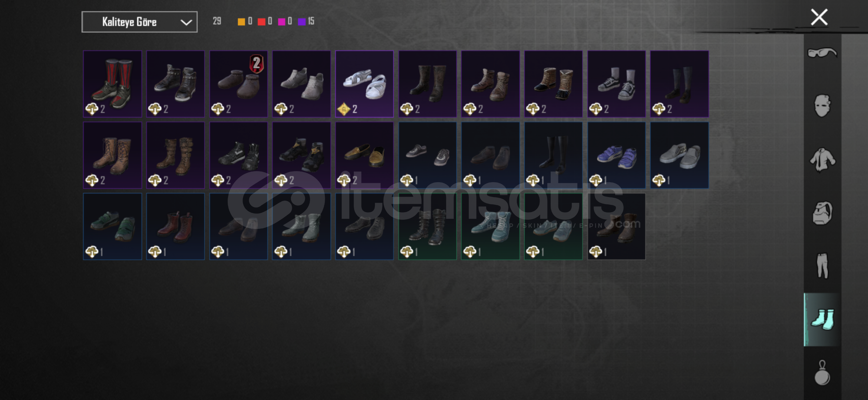Click the orange quality color counter

(245, 21)
